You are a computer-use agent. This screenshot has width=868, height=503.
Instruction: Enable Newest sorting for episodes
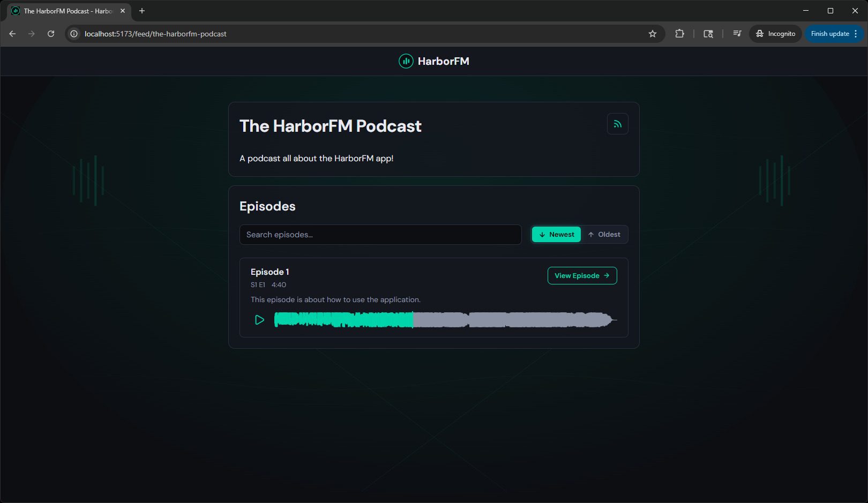click(556, 234)
